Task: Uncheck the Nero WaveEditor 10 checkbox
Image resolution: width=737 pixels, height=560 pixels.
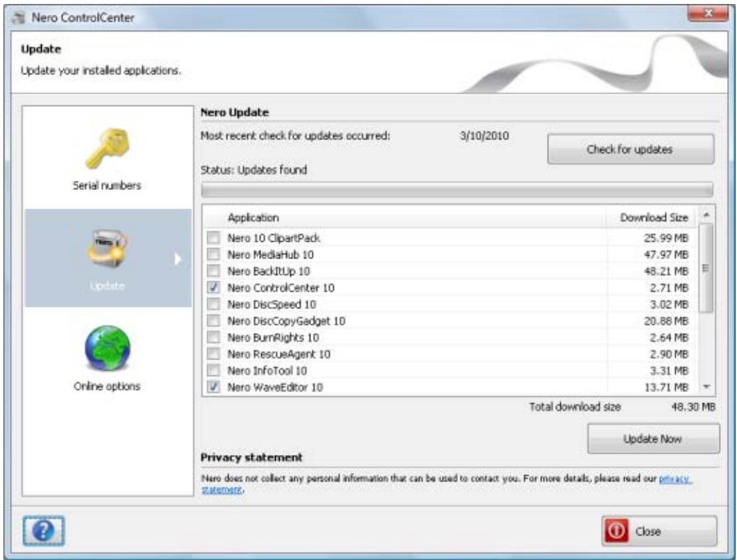Action: tap(213, 387)
